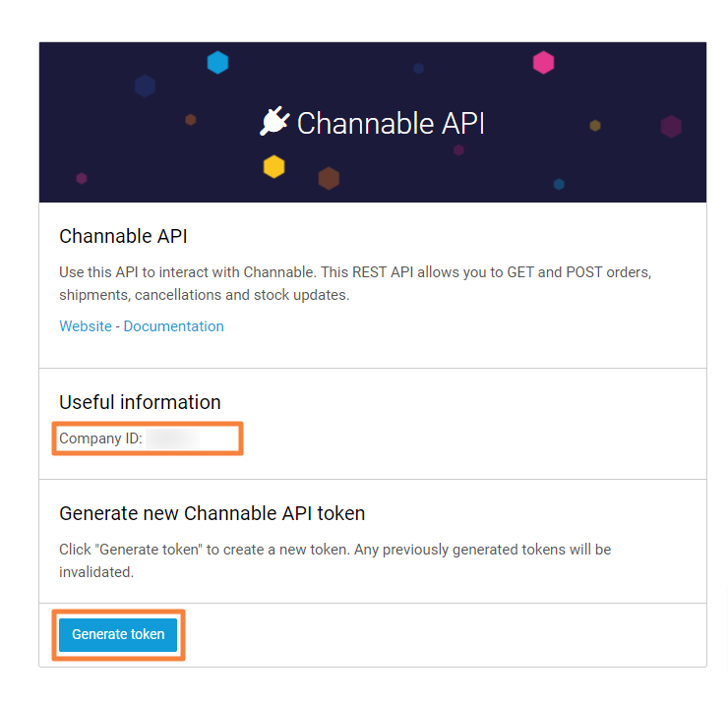Click the dark purple hexagon at banner right
The image size is (728, 701).
pyautogui.click(x=671, y=127)
